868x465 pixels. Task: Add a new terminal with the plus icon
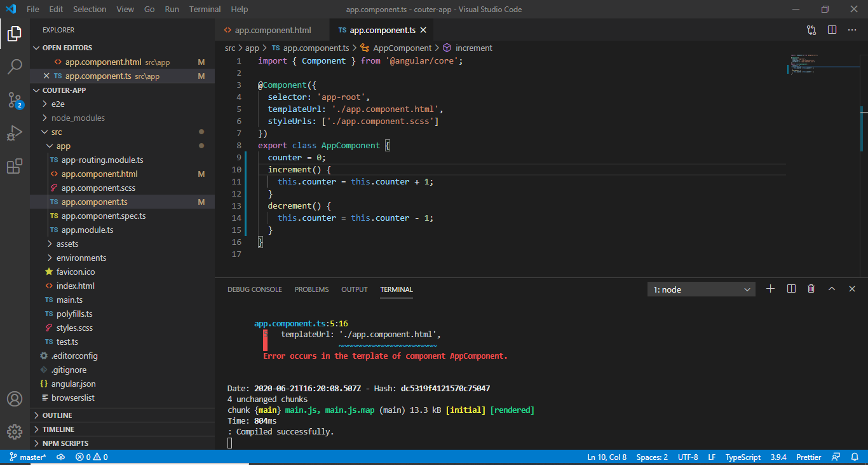(770, 288)
